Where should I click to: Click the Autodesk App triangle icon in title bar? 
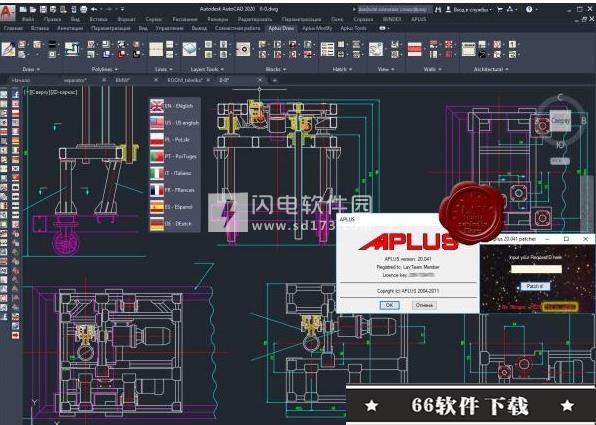510,10
